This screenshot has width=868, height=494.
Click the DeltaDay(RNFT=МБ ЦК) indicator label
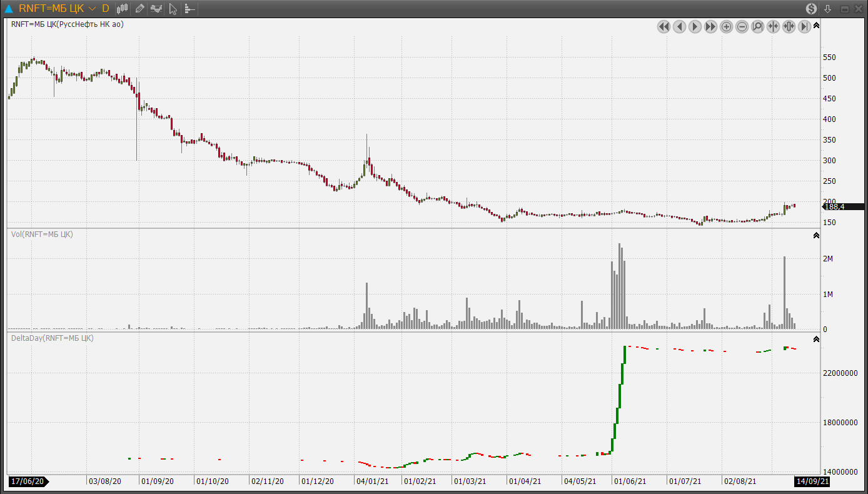(x=53, y=338)
